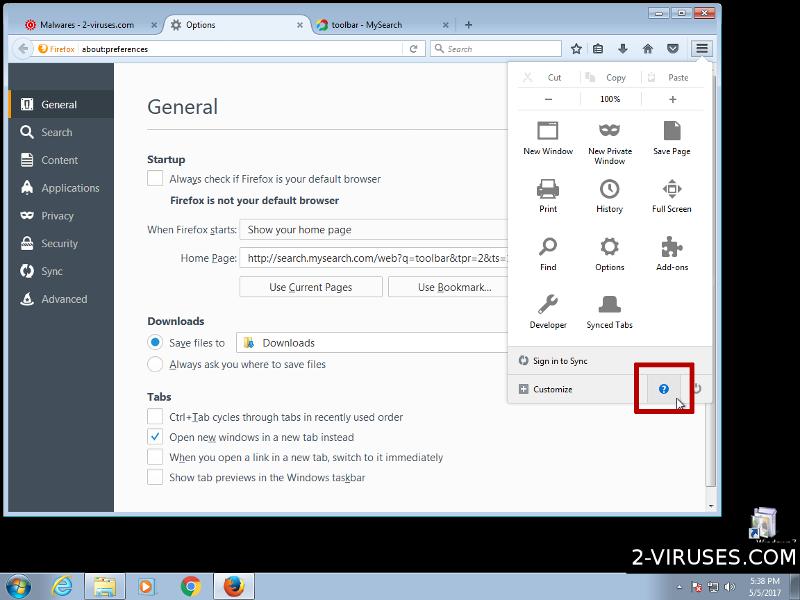Screen dimensions: 800x600
Task: Open the Add-ons puzzle icon
Action: coord(672,254)
